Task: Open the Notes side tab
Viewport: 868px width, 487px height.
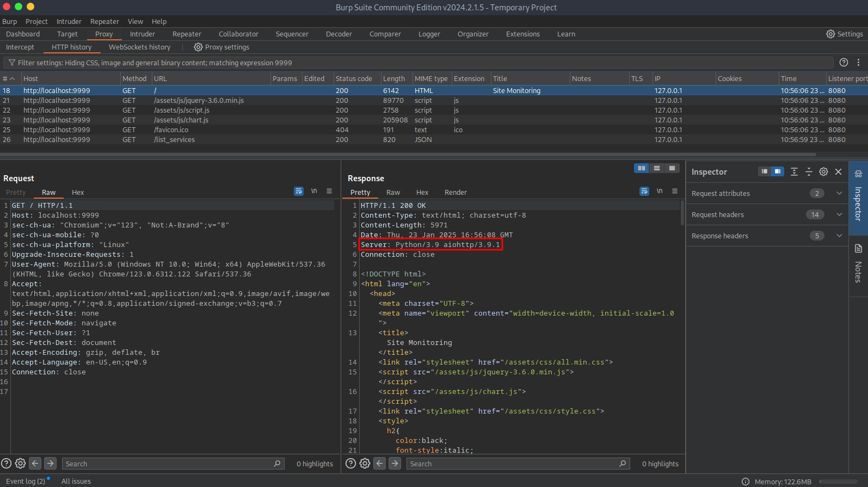Action: click(858, 265)
